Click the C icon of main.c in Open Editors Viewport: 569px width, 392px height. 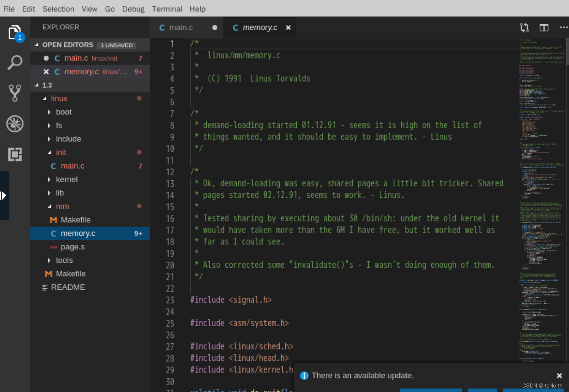coord(57,58)
